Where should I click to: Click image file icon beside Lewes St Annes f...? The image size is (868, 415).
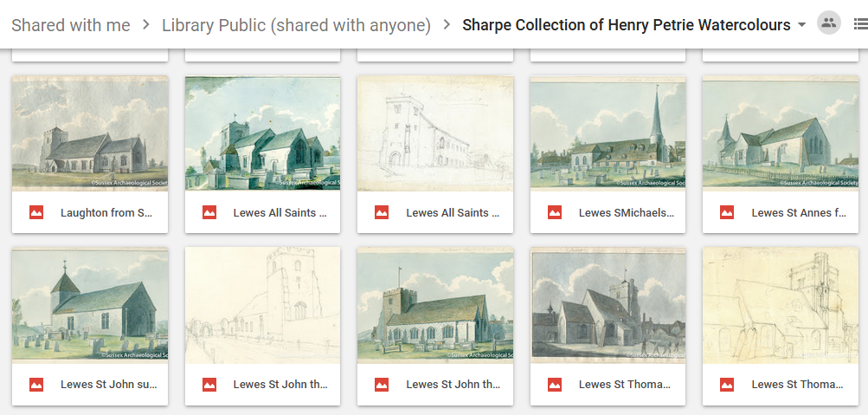coord(727,212)
